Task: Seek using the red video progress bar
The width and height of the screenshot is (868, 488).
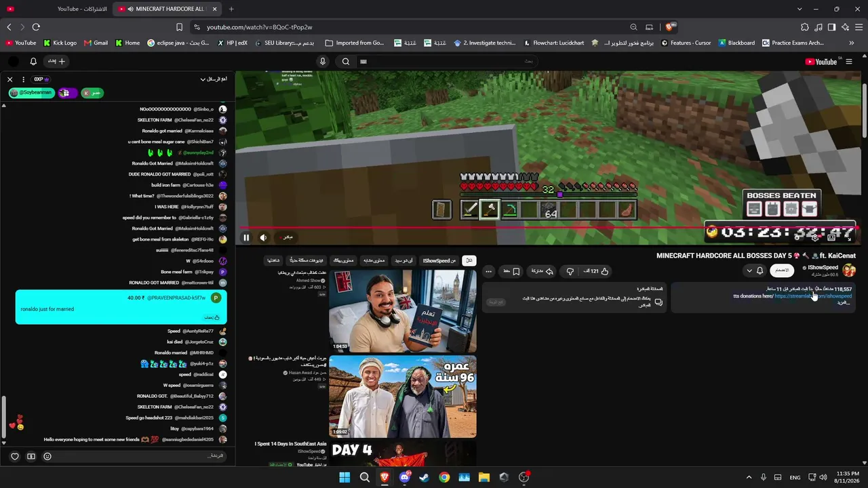Action: point(548,228)
